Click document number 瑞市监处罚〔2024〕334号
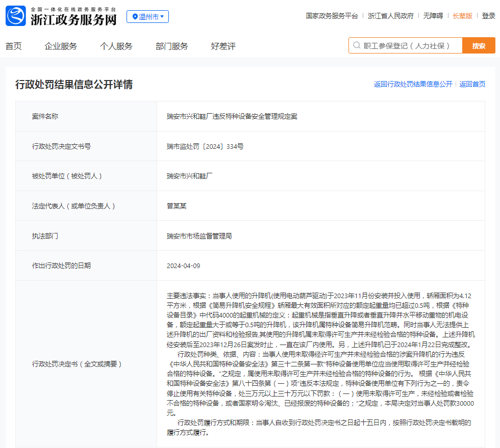 205,146
